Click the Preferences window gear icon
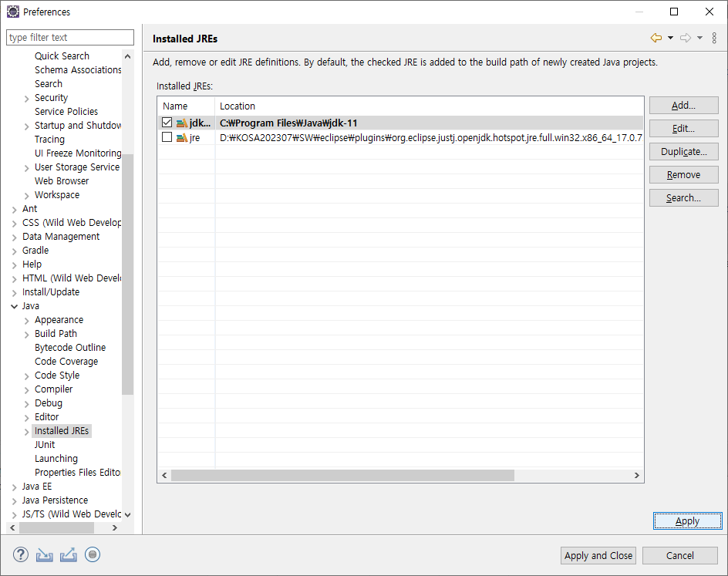The width and height of the screenshot is (728, 576). [x=12, y=12]
